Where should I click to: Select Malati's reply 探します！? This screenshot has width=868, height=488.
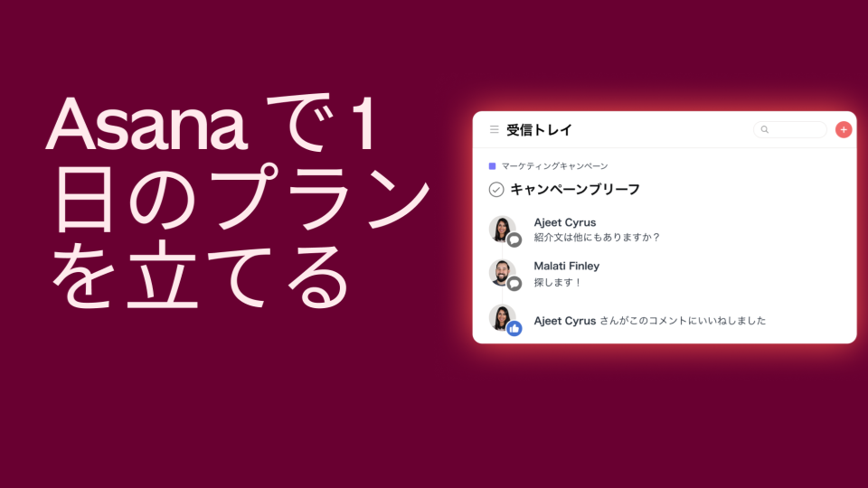pos(558,282)
